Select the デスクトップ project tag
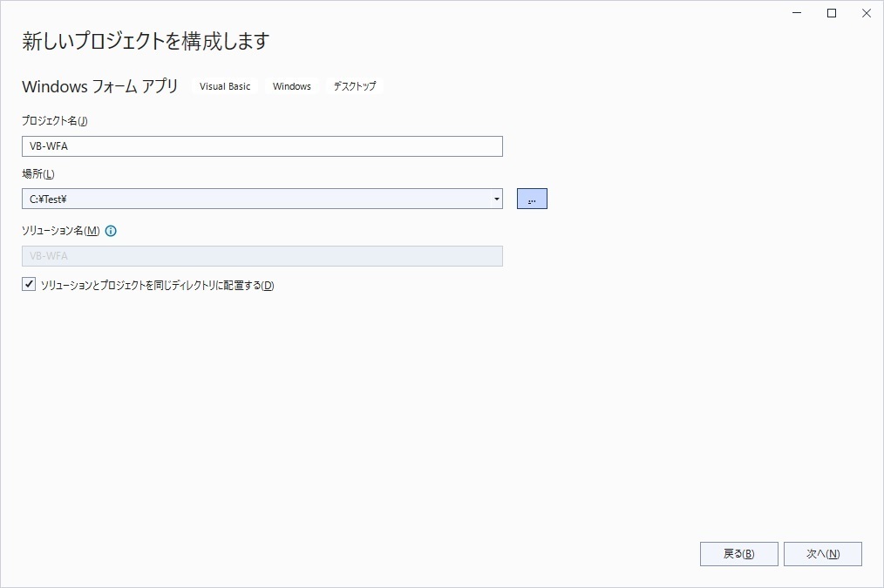This screenshot has width=884, height=588. pyautogui.click(x=354, y=85)
